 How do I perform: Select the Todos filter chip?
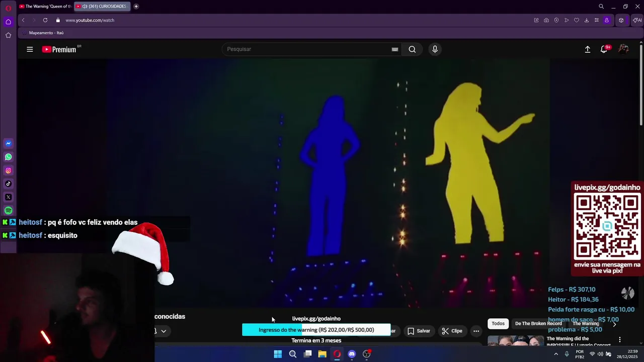(498, 323)
